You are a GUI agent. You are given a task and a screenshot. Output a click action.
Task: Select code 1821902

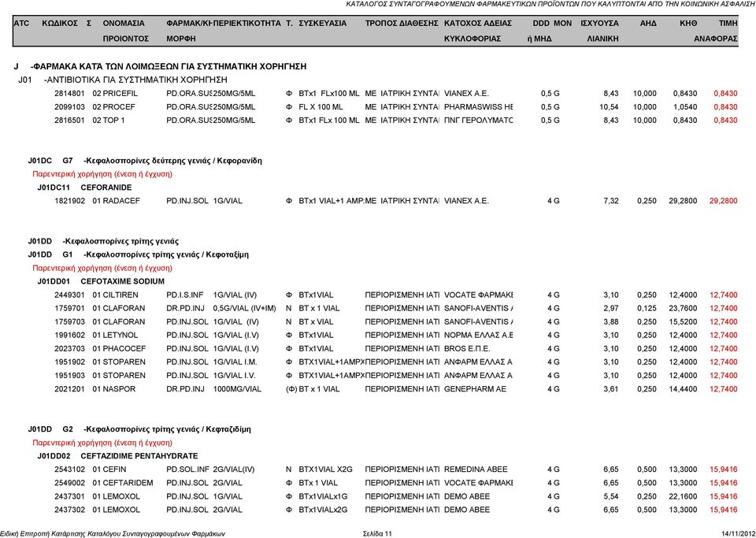pyautogui.click(x=69, y=201)
